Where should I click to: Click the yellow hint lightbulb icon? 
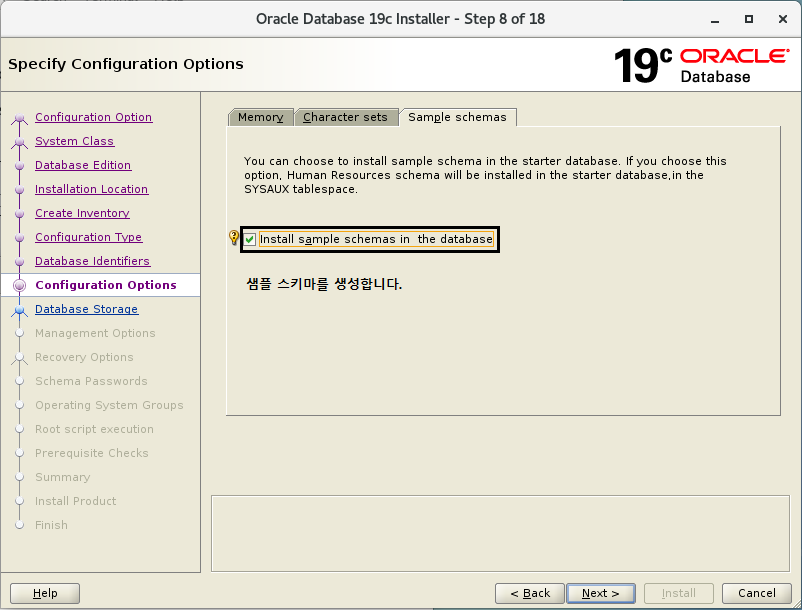tap(234, 237)
